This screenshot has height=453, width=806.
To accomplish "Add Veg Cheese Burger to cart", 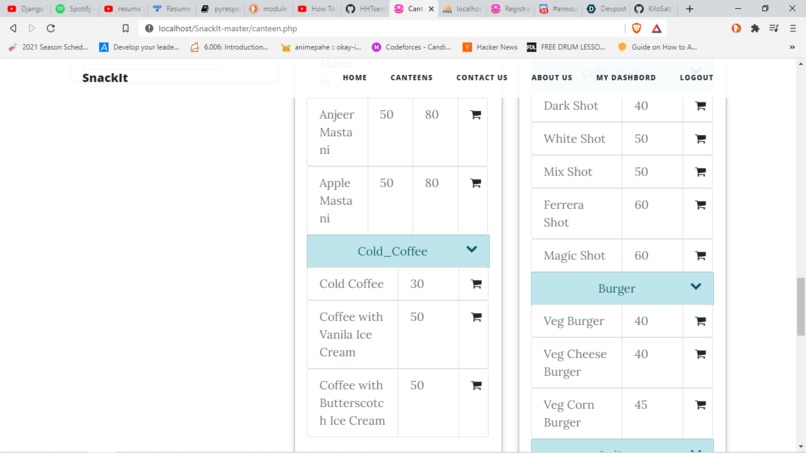I will [x=700, y=354].
